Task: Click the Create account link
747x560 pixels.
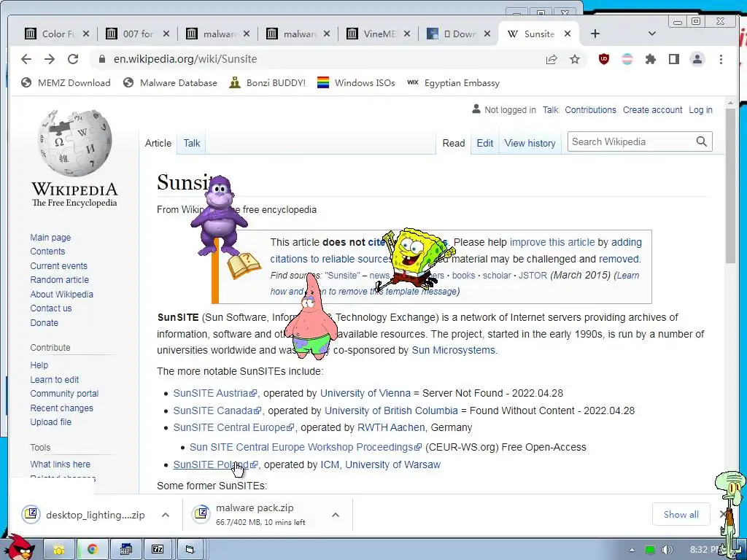Action: 652,109
